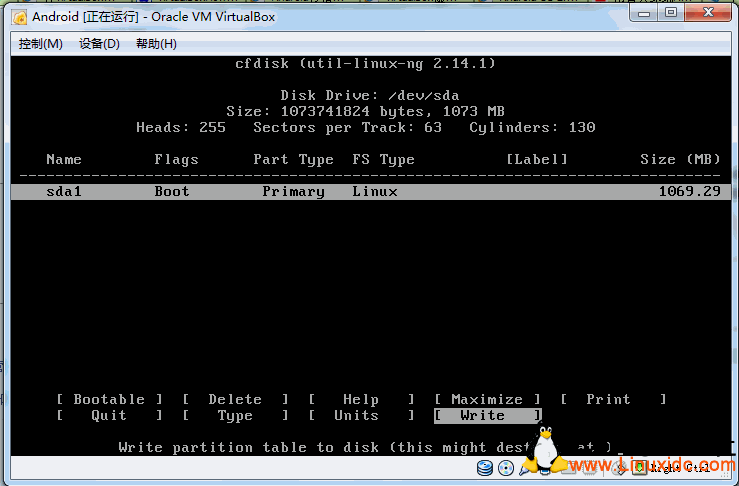Click the hard disk activity status icon
This screenshot has width=739, height=486.
click(x=486, y=467)
